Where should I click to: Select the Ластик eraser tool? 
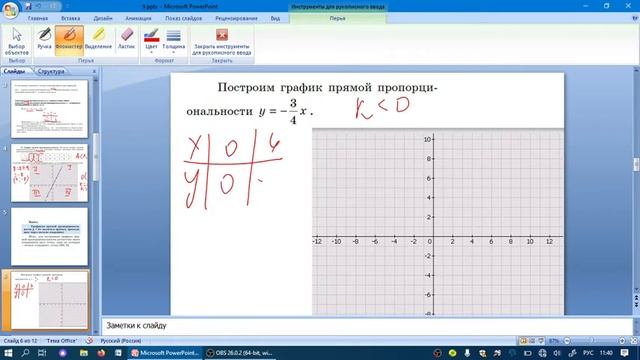[127, 41]
